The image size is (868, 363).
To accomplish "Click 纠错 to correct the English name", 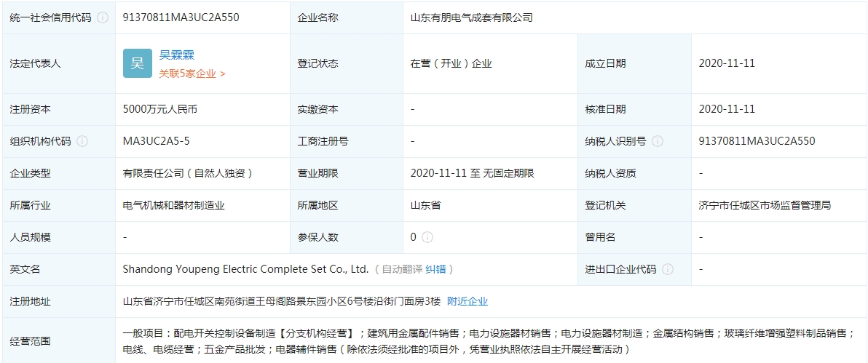I will (435, 269).
